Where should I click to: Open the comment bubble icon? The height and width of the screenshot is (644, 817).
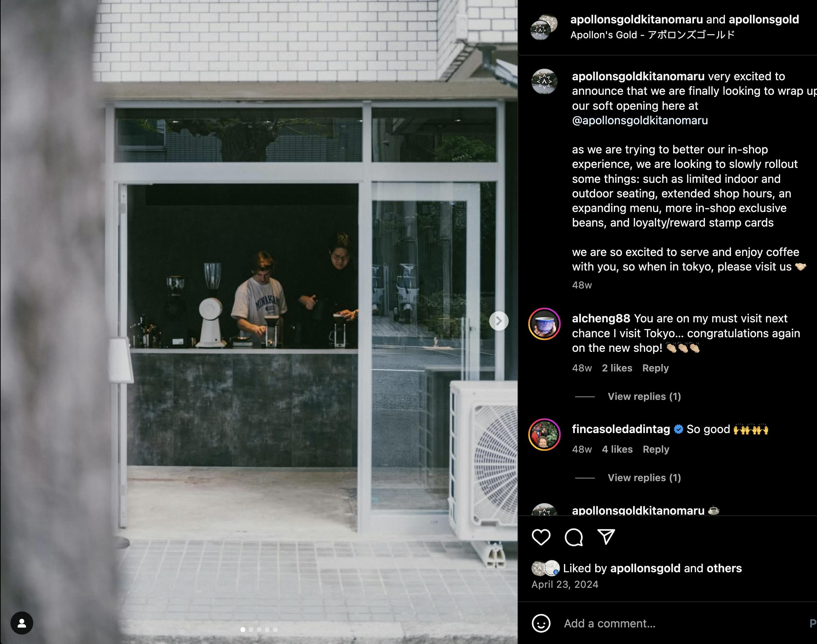pos(574,537)
